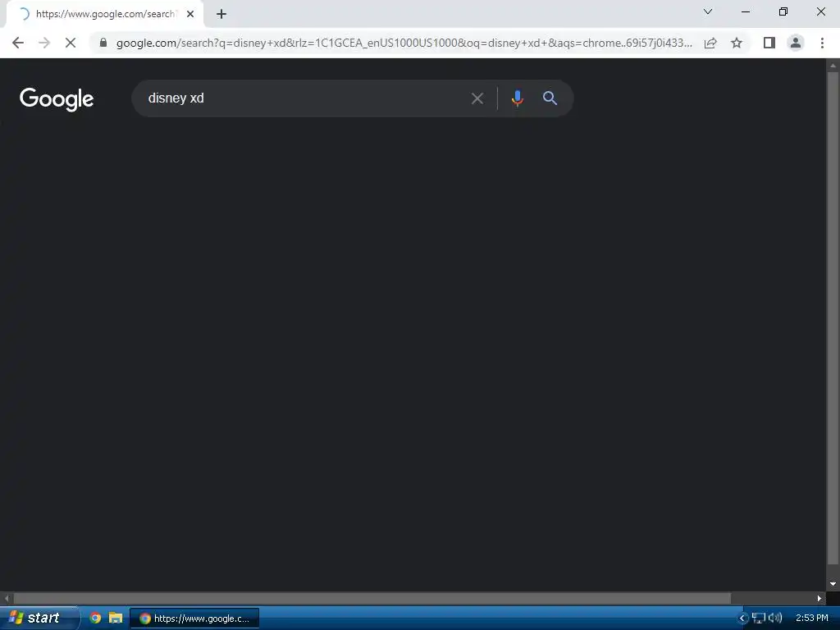Click the forward navigation arrow
Screen dimensions: 840x630
tap(44, 43)
